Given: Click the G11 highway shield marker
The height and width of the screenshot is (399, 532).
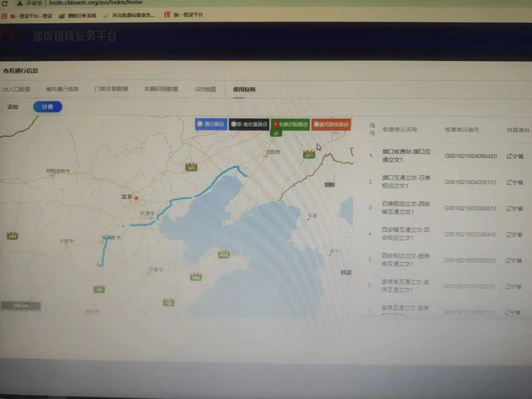Looking at the screenshot, I should pos(309,155).
